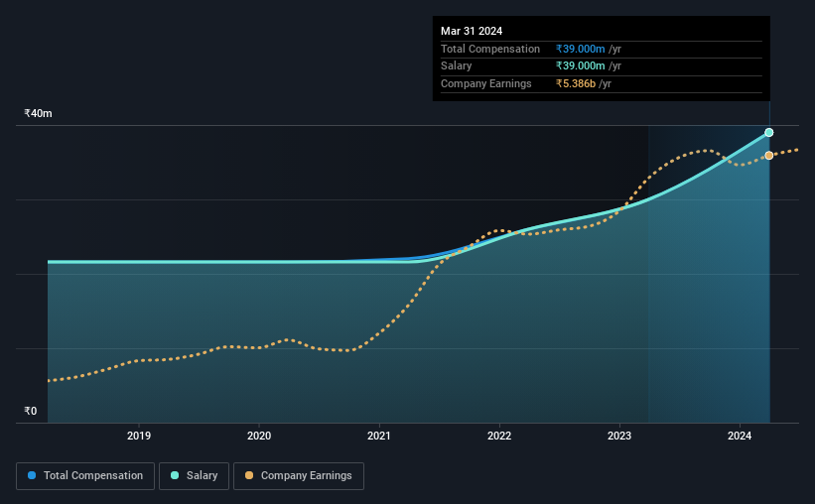Click the 2020 x-axis label
The height and width of the screenshot is (504, 815).
click(x=259, y=436)
